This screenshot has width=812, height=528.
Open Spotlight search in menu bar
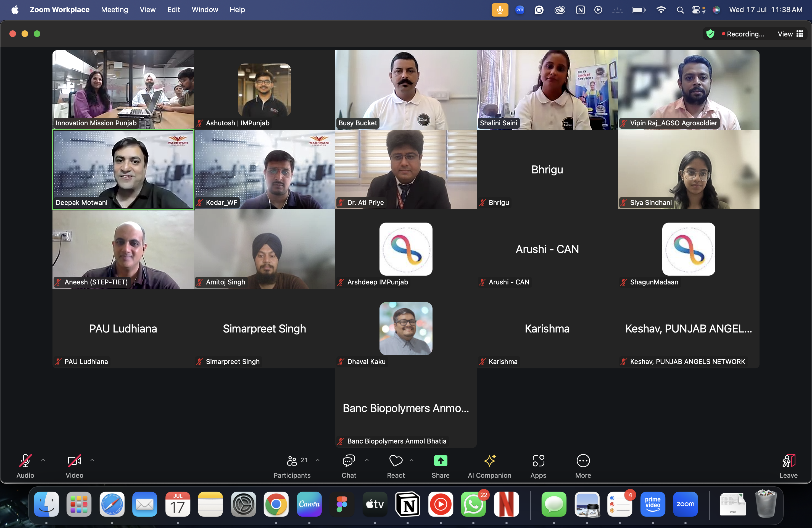pos(680,10)
